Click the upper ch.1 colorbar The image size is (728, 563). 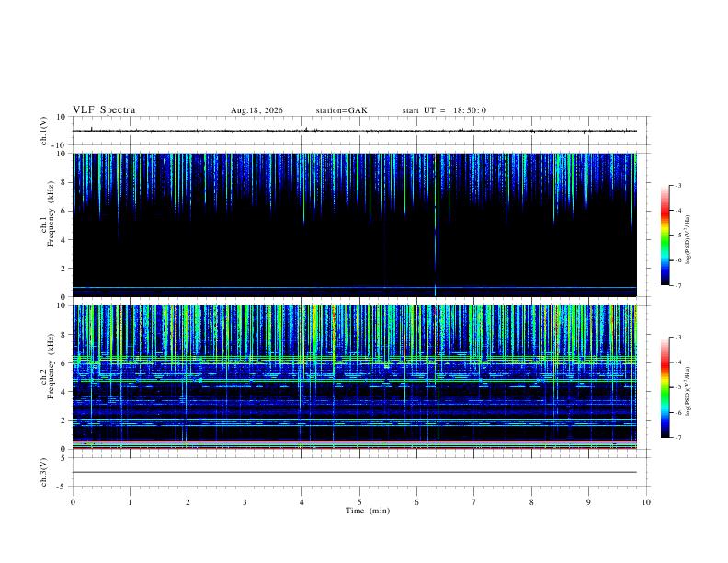(665, 236)
